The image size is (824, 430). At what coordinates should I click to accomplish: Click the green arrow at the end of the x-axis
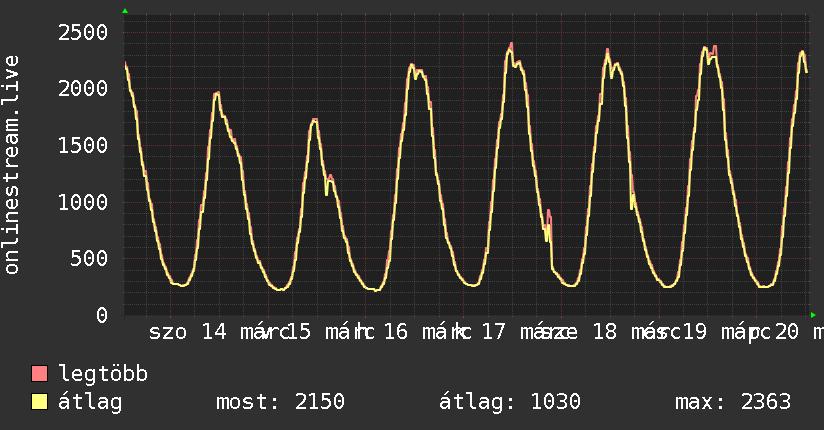[x=813, y=315]
